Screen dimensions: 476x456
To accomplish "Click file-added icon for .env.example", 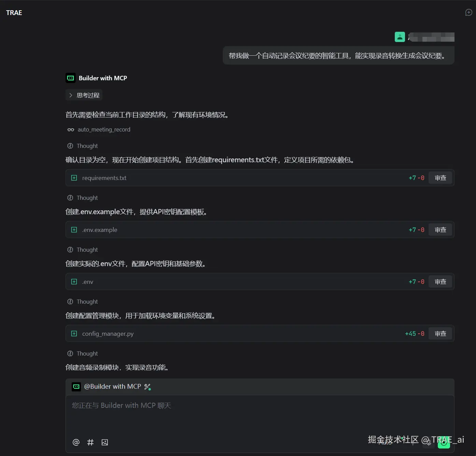I will [74, 230].
